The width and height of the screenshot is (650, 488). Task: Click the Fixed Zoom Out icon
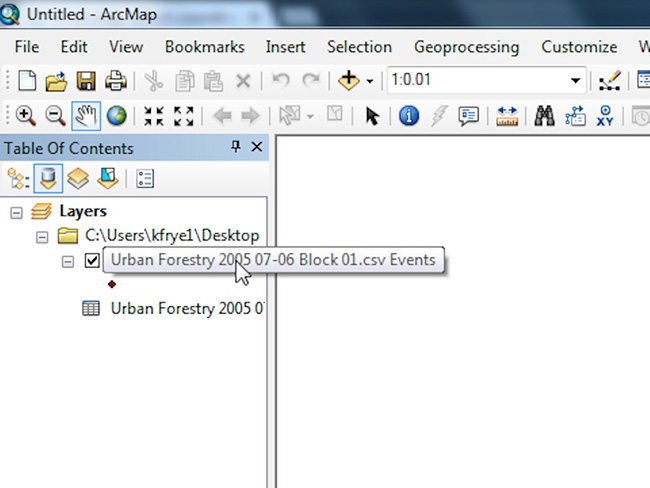(184, 116)
